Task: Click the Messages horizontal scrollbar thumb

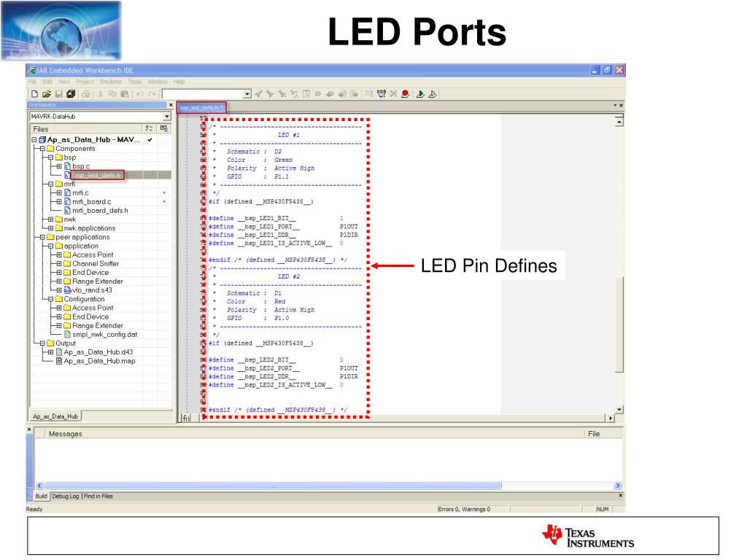Action: click(273, 486)
